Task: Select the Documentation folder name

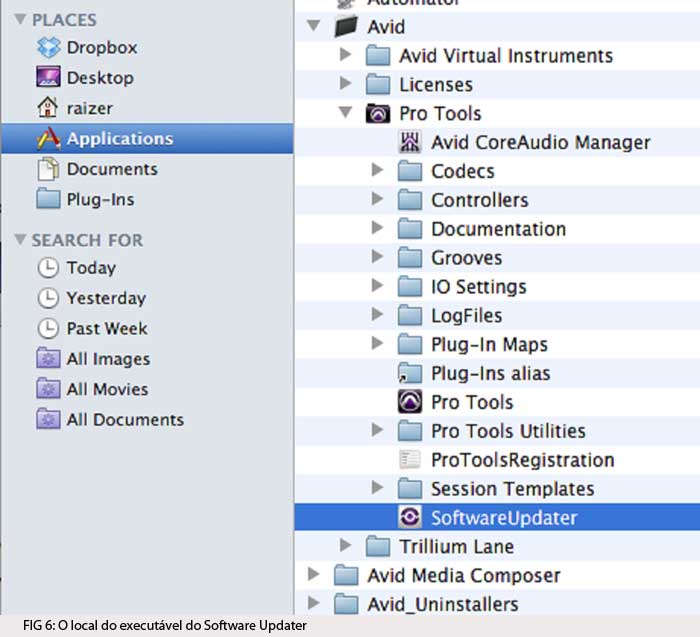Action: 499,229
